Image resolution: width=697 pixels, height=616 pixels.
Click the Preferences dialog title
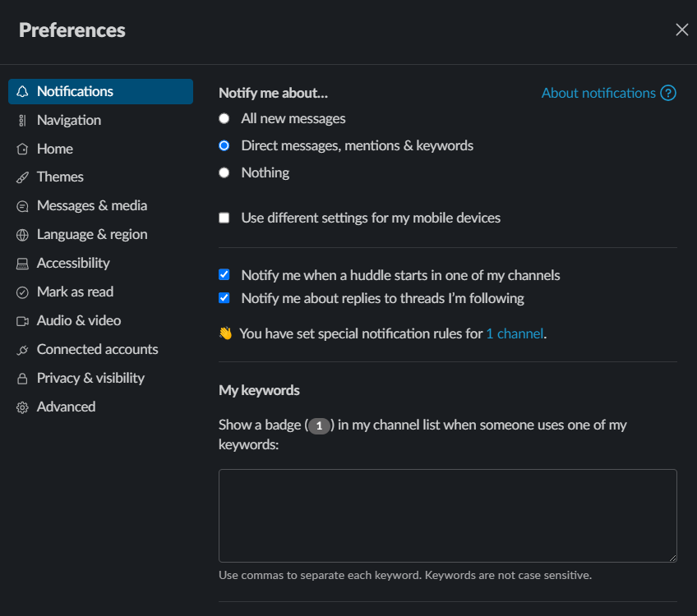72,30
